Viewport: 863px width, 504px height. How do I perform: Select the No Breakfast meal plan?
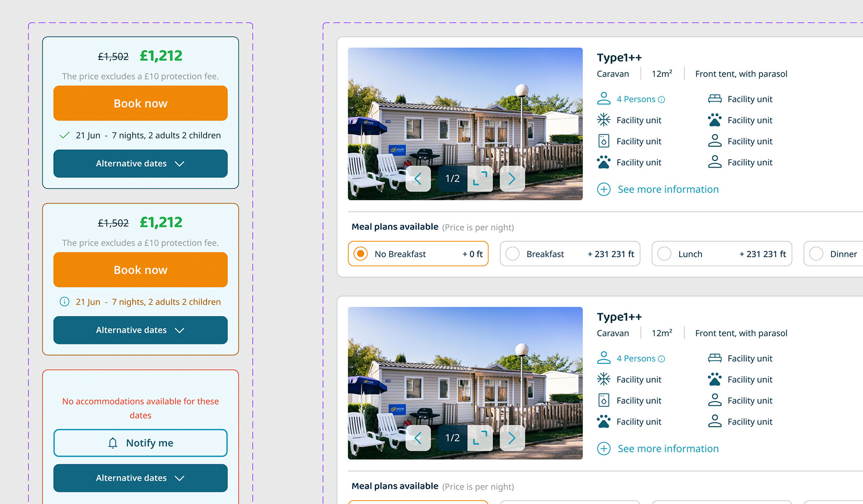click(x=361, y=254)
